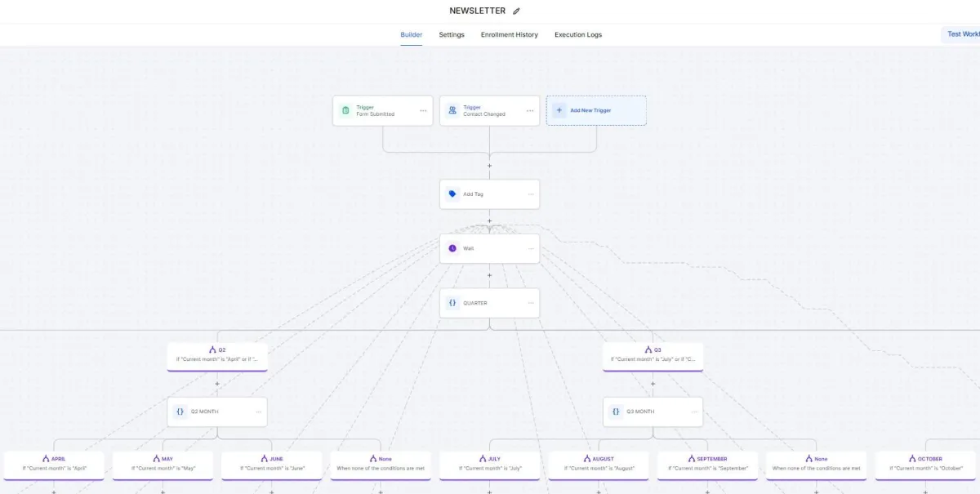Open the options menu on Form Submitted trigger
Viewport: 980px width, 494px height.
click(x=423, y=110)
